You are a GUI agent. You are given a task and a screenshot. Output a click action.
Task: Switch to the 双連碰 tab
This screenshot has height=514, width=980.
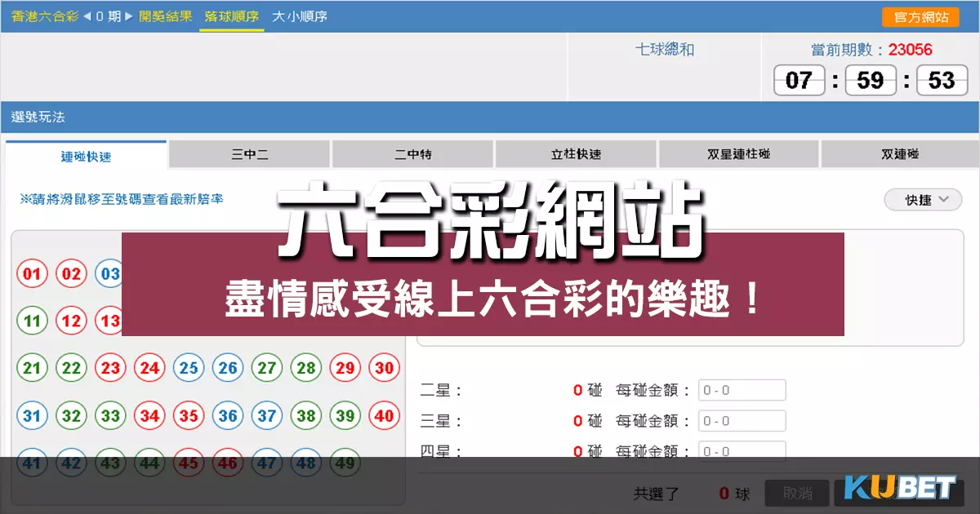(899, 153)
